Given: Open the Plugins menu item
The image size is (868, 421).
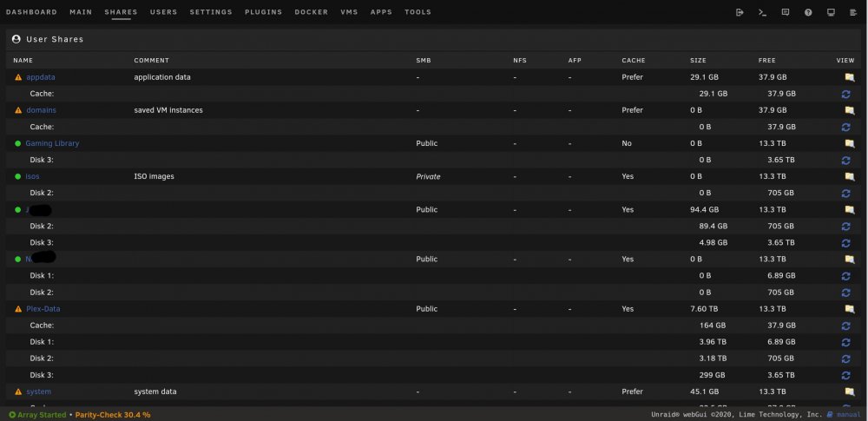Looking at the screenshot, I should pos(264,12).
